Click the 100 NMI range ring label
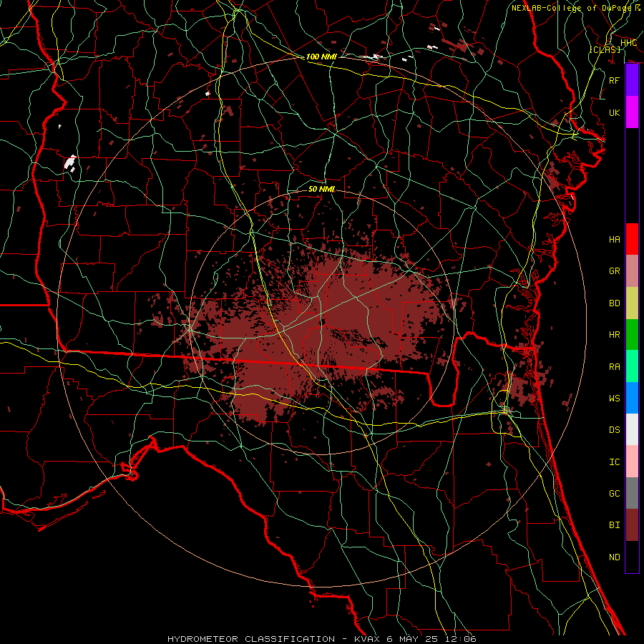The height and width of the screenshot is (644, 644). (x=321, y=57)
